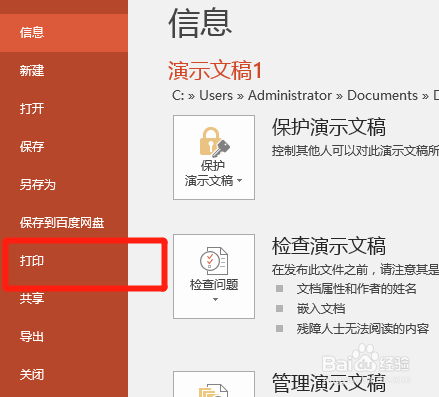This screenshot has height=397, width=439.
Task: Click the 检查问题 document checklist icon
Action: (214, 261)
